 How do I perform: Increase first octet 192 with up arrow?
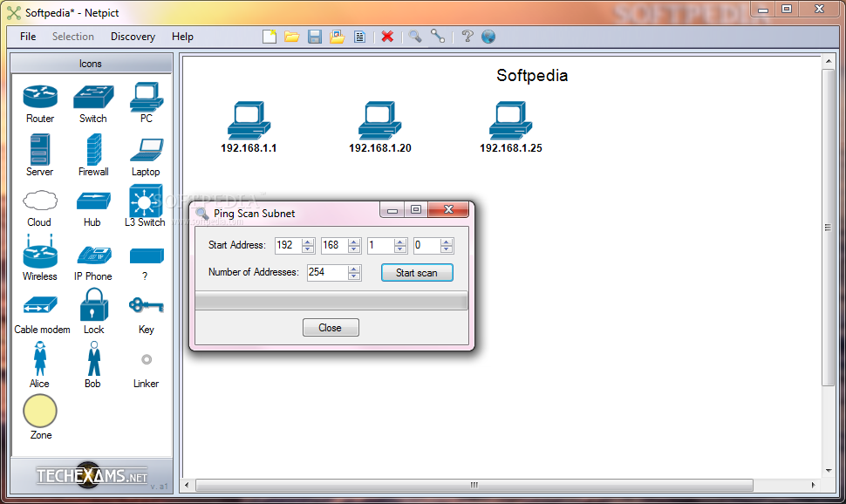(x=308, y=242)
